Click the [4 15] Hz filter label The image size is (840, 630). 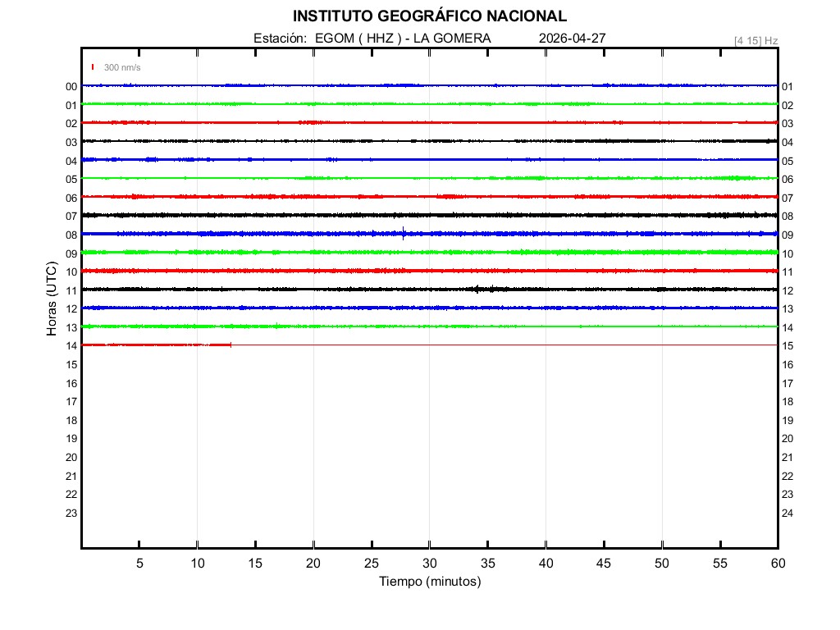coord(756,40)
